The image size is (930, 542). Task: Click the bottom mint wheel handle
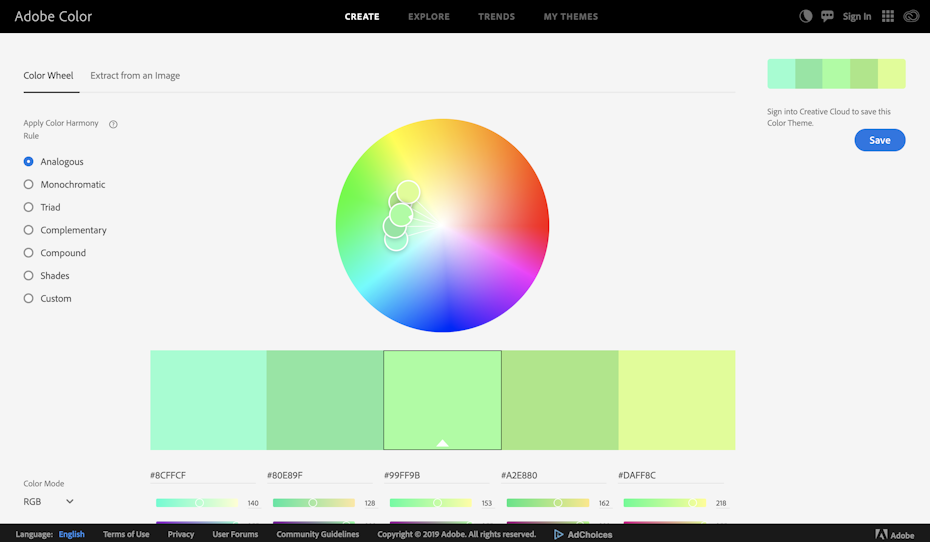[396, 240]
